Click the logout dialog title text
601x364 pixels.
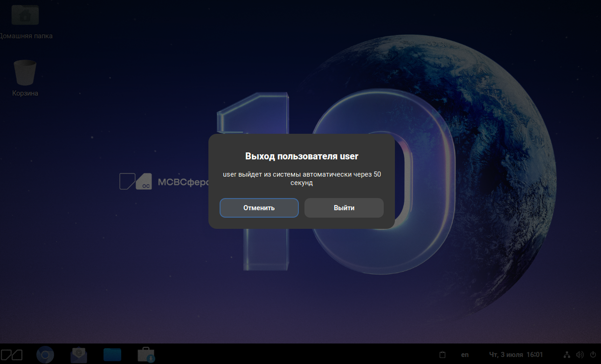(302, 156)
